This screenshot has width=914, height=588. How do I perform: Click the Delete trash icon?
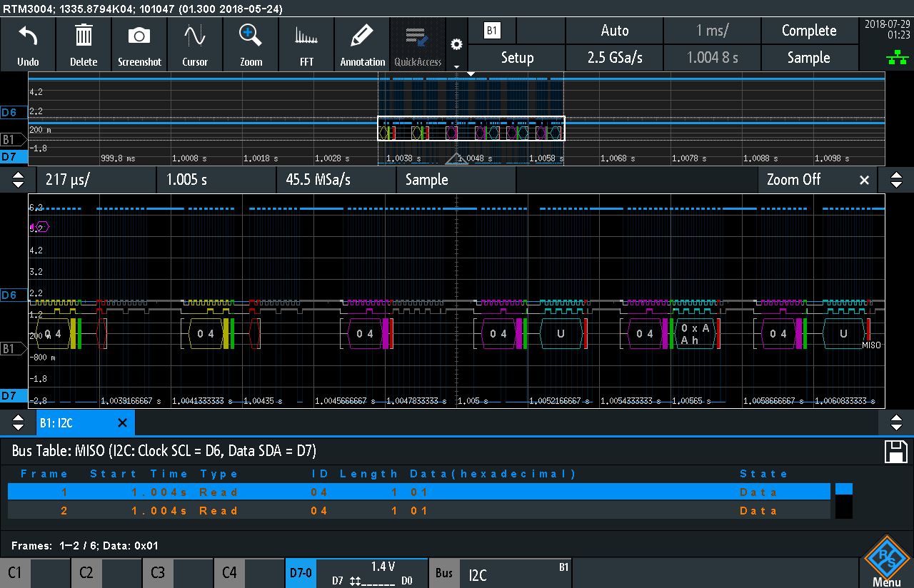[84, 44]
